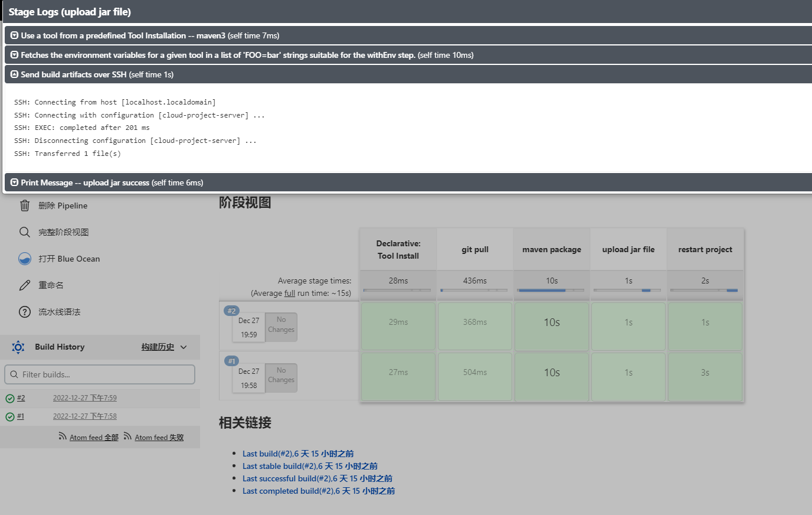812x515 pixels.
Task: Click the search icon in Filter builds field
Action: 14,374
